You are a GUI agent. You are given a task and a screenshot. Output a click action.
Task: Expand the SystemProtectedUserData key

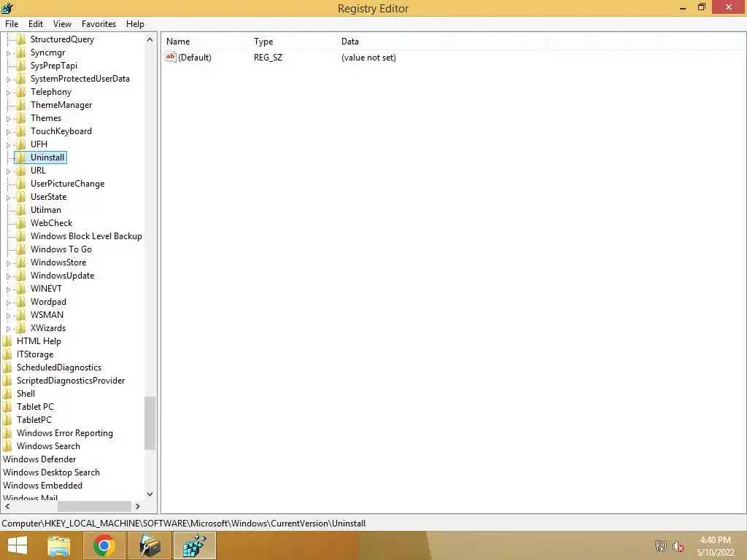(8, 79)
